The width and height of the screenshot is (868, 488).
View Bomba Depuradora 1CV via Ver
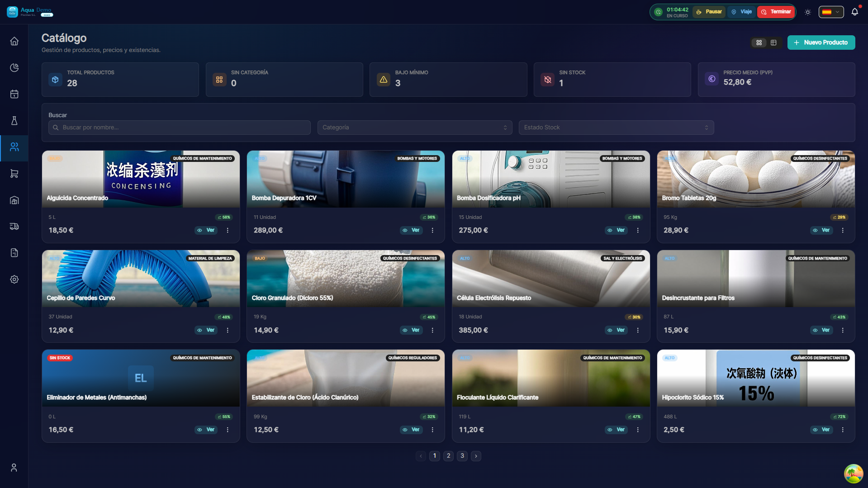coord(411,230)
